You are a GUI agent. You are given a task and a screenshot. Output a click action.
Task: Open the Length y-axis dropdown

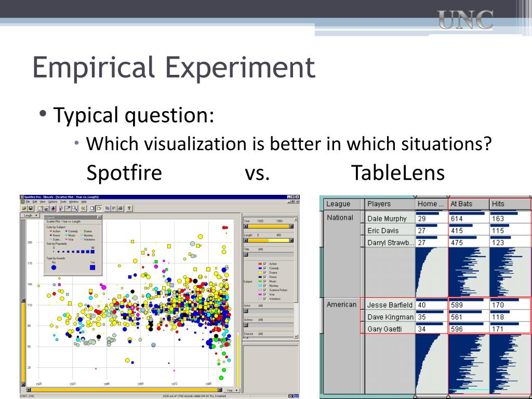click(x=30, y=216)
